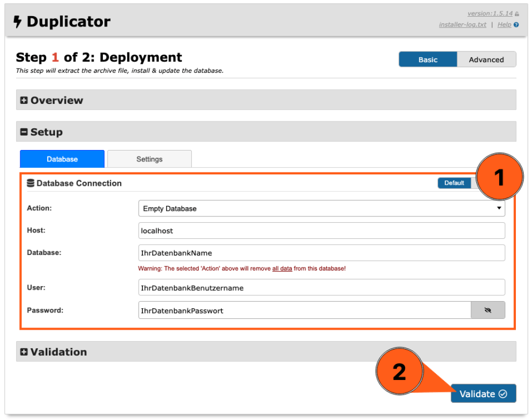Click the checkmark icon on the Validate button
Image resolution: width=532 pixels, height=420 pixels.
coord(502,394)
